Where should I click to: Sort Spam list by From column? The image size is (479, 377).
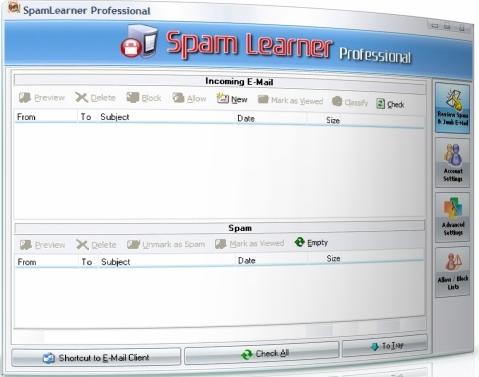click(x=46, y=262)
